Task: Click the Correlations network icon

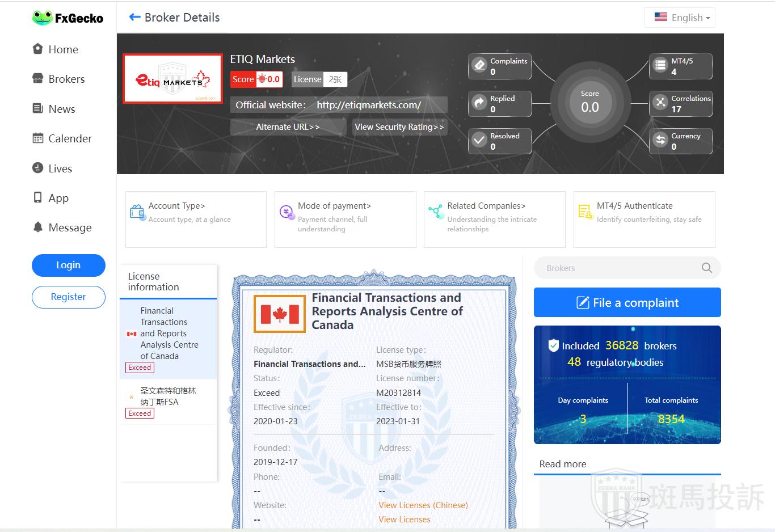Action: pos(660,103)
